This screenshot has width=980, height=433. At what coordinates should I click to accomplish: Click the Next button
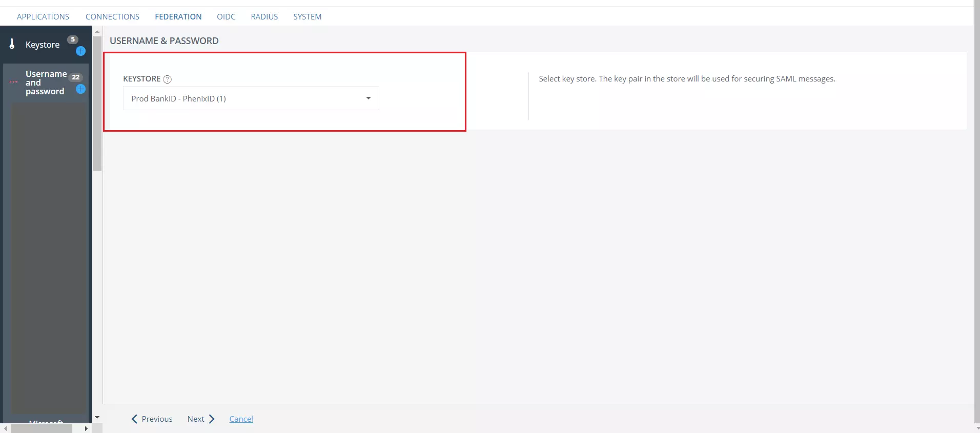click(201, 419)
